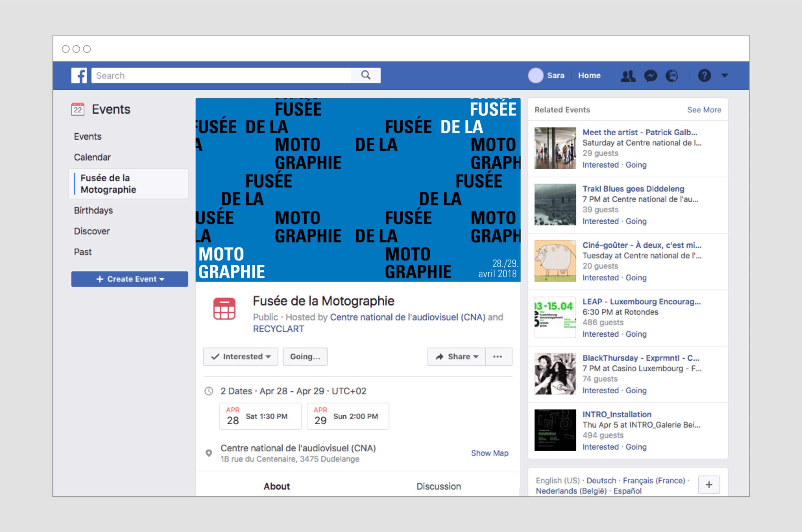Select Fusée de la Motographie sidebar item
Image resolution: width=802 pixels, height=532 pixels.
[128, 184]
